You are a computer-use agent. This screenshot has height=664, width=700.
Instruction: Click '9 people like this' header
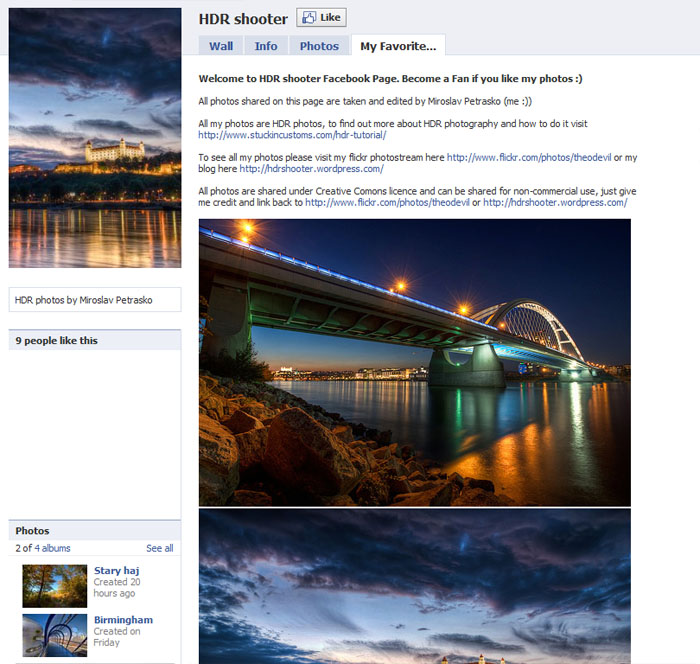click(95, 340)
